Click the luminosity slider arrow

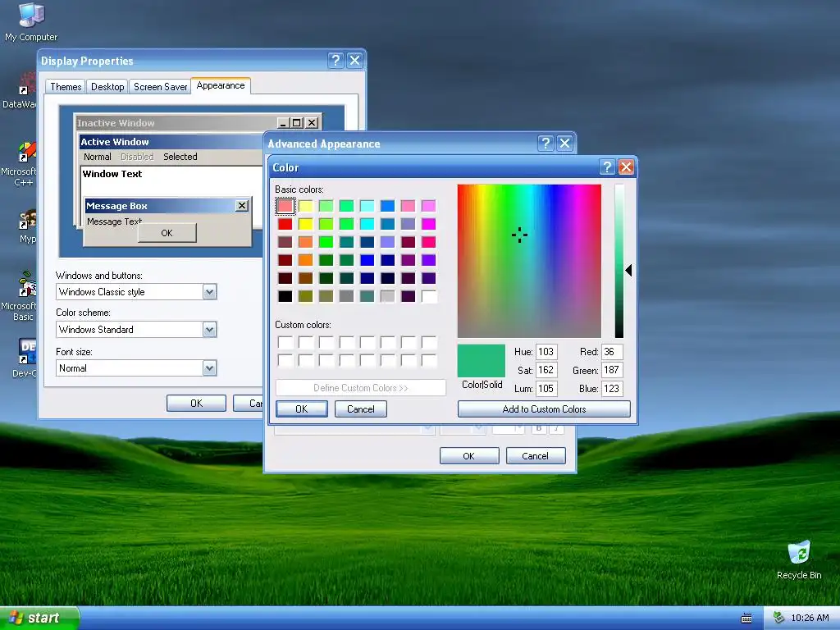click(x=629, y=271)
